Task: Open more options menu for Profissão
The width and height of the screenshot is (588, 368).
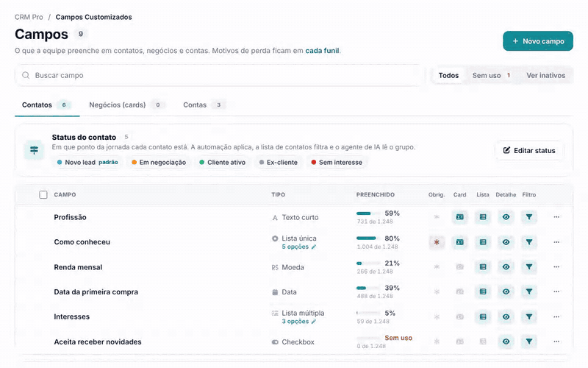Action: click(556, 217)
